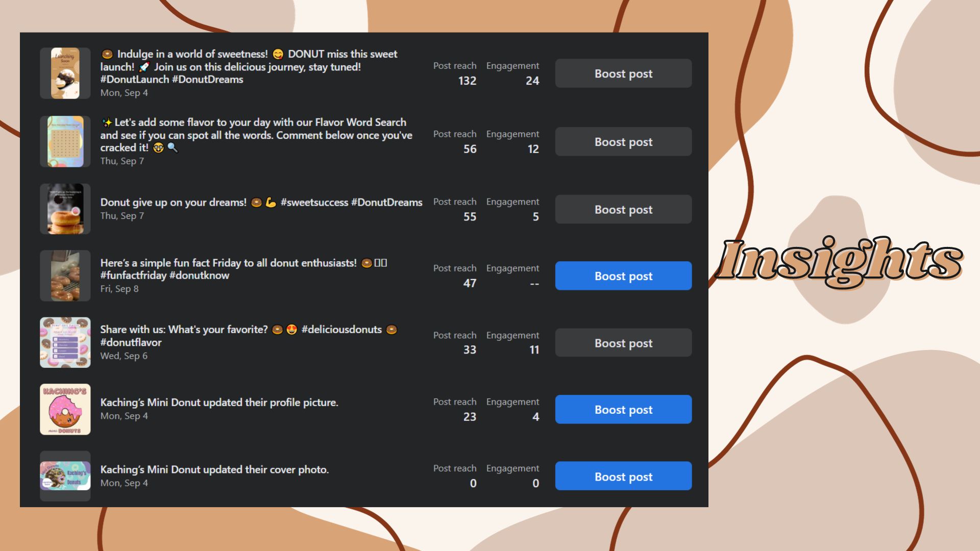
Task: Boost the Flavor Word Search post
Action: (623, 142)
